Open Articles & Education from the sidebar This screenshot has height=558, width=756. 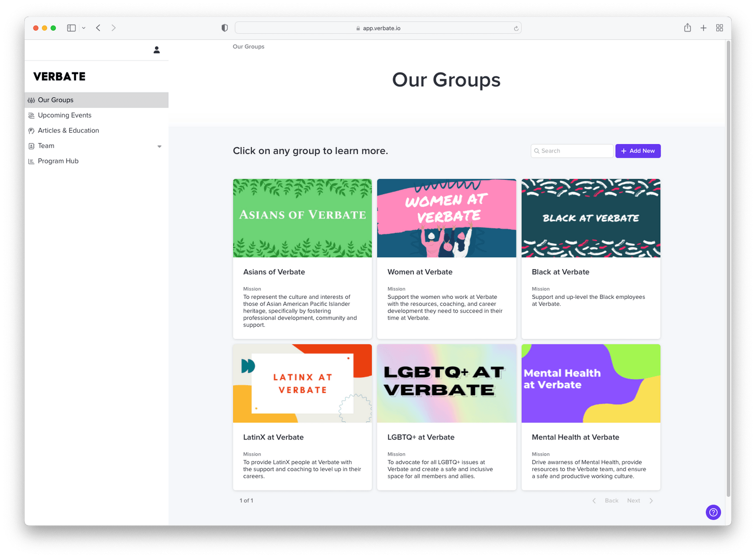tap(69, 130)
